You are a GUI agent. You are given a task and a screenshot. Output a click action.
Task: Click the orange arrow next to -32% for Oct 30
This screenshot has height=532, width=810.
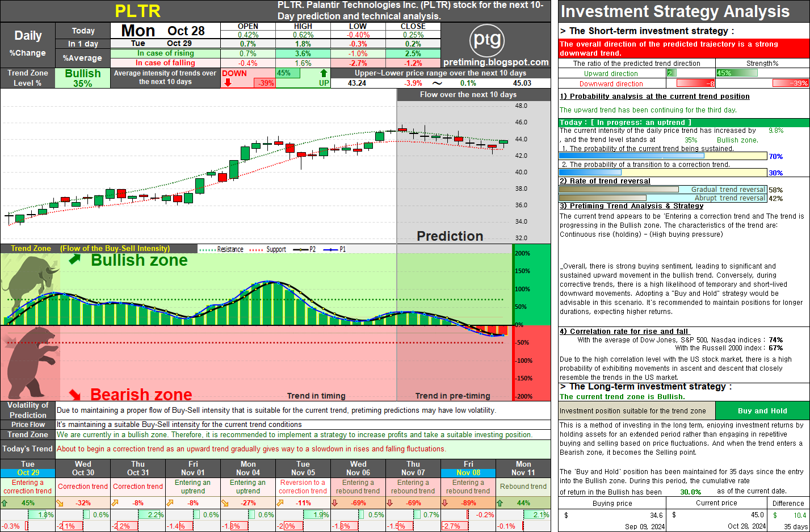coord(60,503)
